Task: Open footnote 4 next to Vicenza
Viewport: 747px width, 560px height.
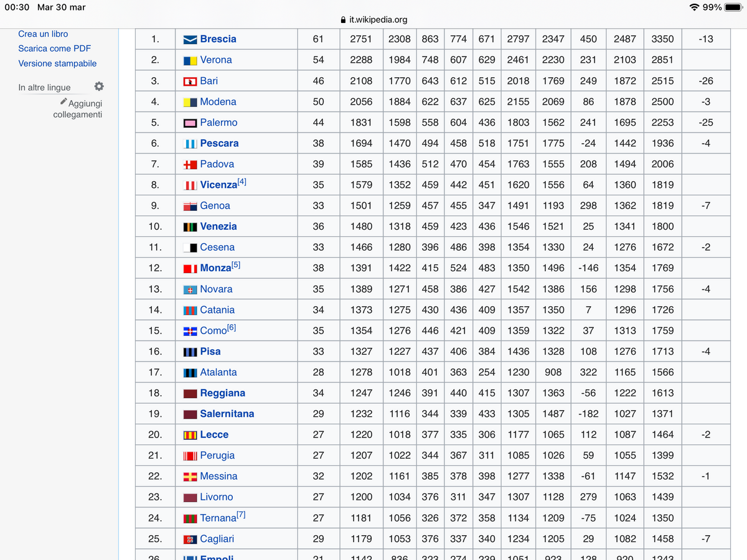Action: [x=242, y=183]
